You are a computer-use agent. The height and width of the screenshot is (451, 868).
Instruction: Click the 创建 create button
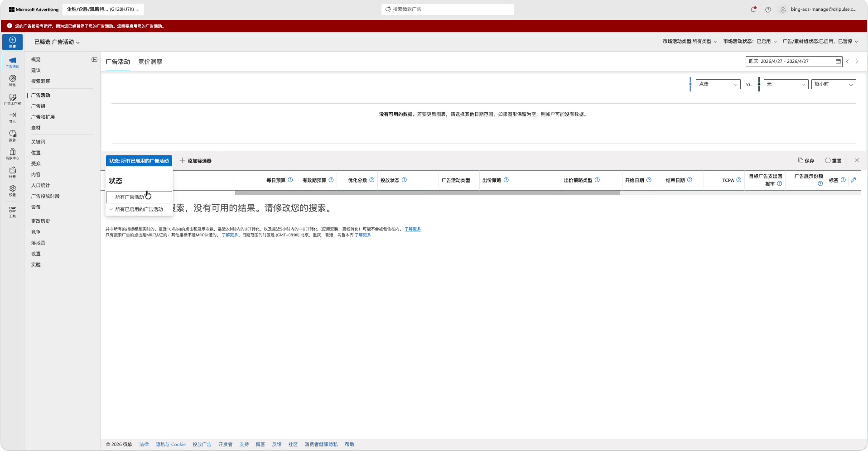point(12,42)
